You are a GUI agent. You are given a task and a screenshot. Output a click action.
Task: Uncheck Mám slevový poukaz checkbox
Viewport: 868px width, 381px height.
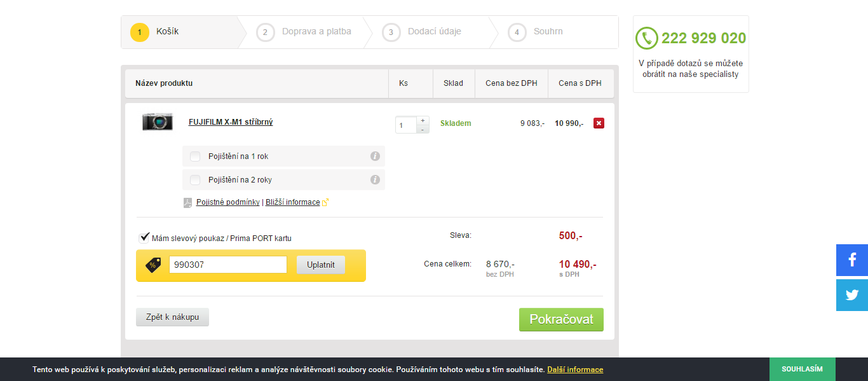144,238
